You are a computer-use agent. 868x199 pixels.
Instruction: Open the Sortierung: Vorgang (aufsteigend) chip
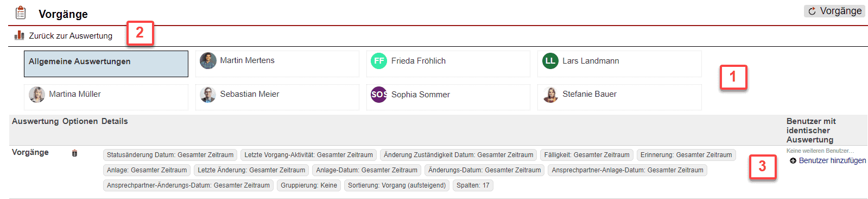(397, 185)
